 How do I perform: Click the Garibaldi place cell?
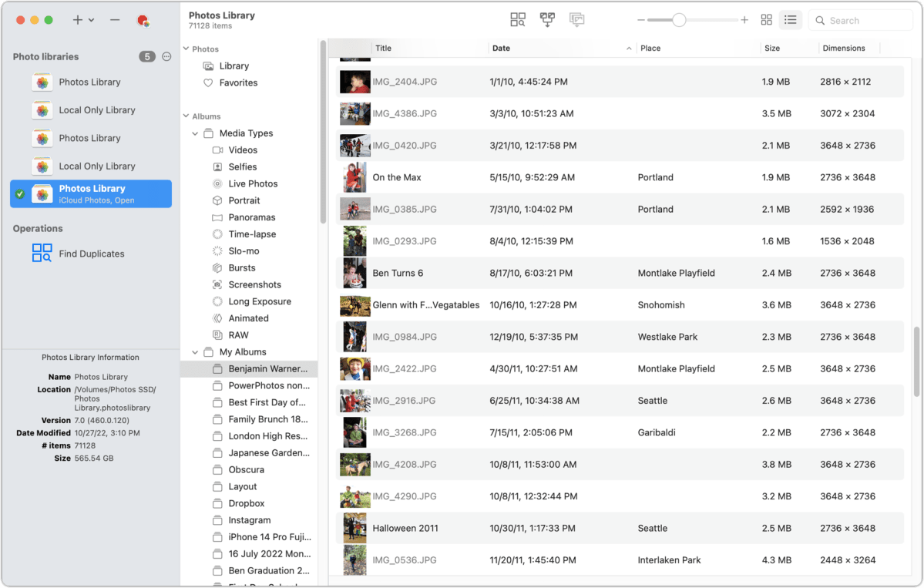(657, 432)
